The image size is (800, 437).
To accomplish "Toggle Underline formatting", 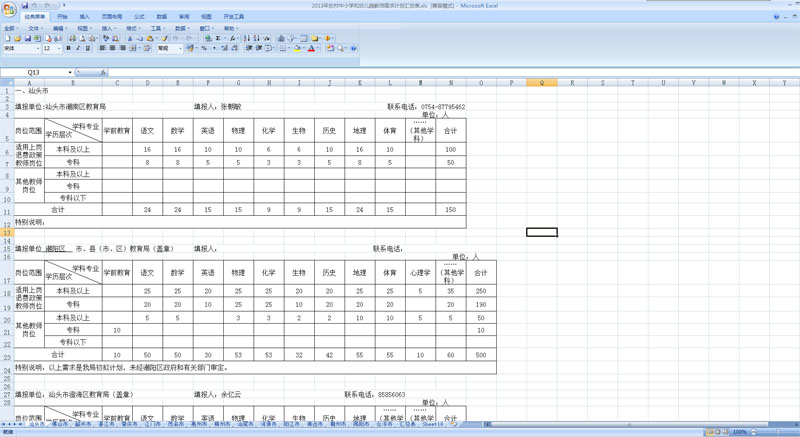I will 88,48.
